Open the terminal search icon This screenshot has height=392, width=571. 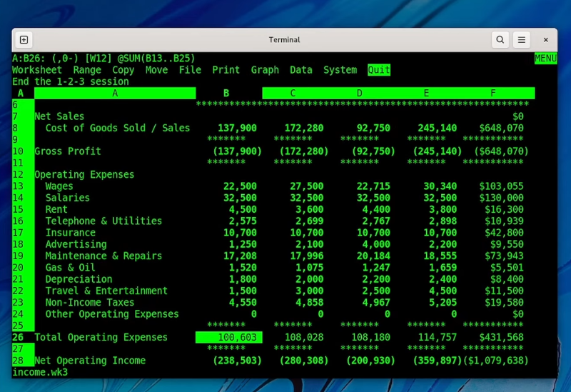point(500,40)
